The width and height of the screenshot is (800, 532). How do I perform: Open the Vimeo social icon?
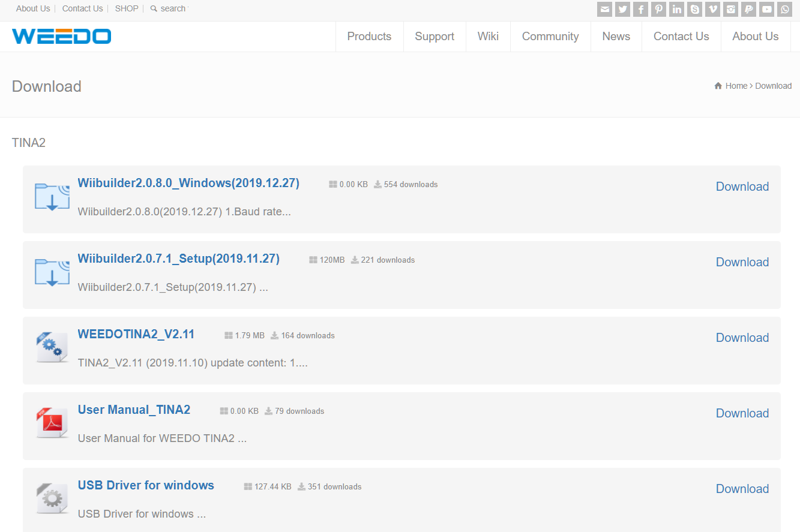[x=713, y=9]
